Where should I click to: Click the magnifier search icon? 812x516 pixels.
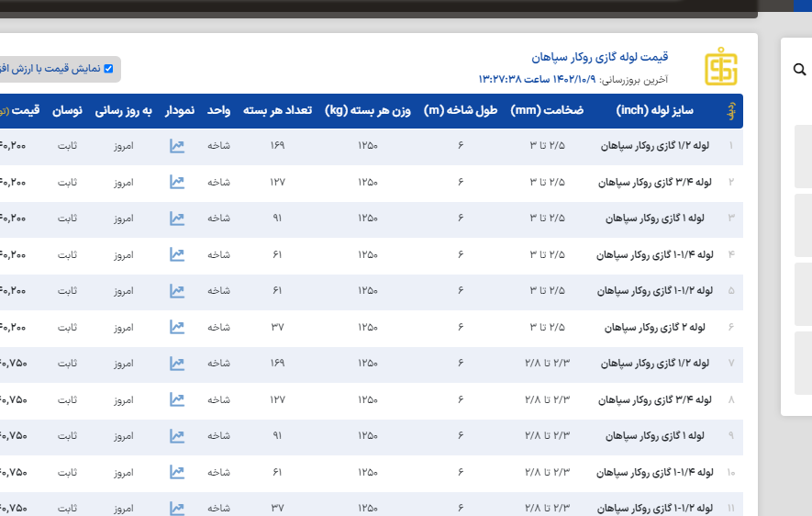pyautogui.click(x=799, y=70)
